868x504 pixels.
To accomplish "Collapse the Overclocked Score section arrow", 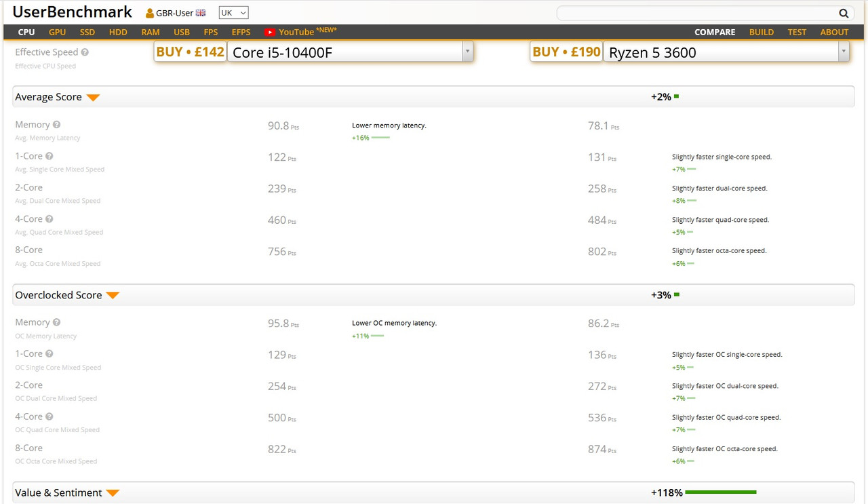I will tap(113, 296).
